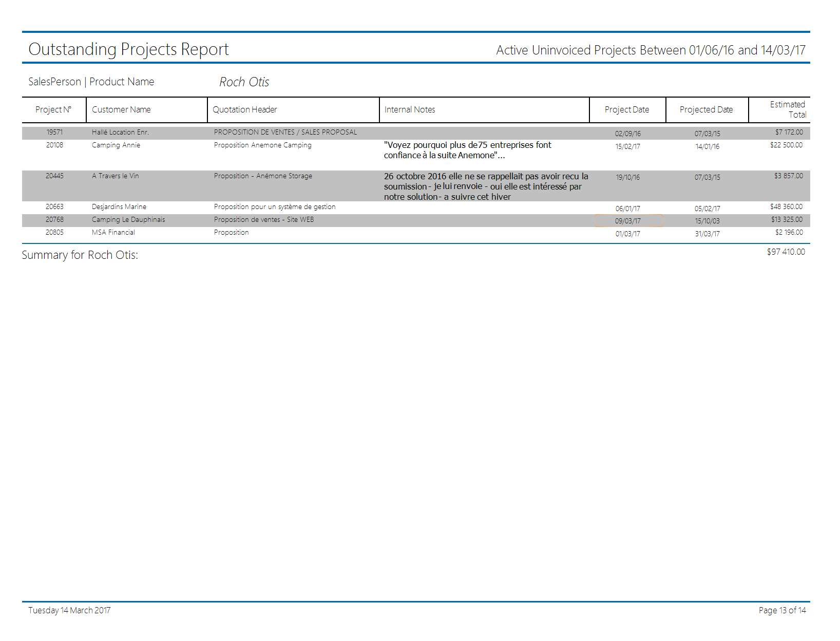Click the Page 13 of 14 footer
This screenshot has height=641, width=840.
tap(782, 610)
